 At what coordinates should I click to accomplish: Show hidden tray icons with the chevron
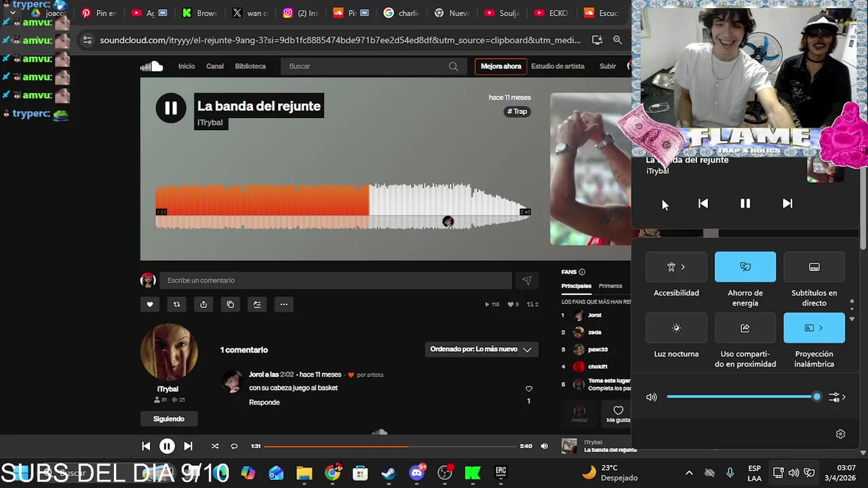689,472
